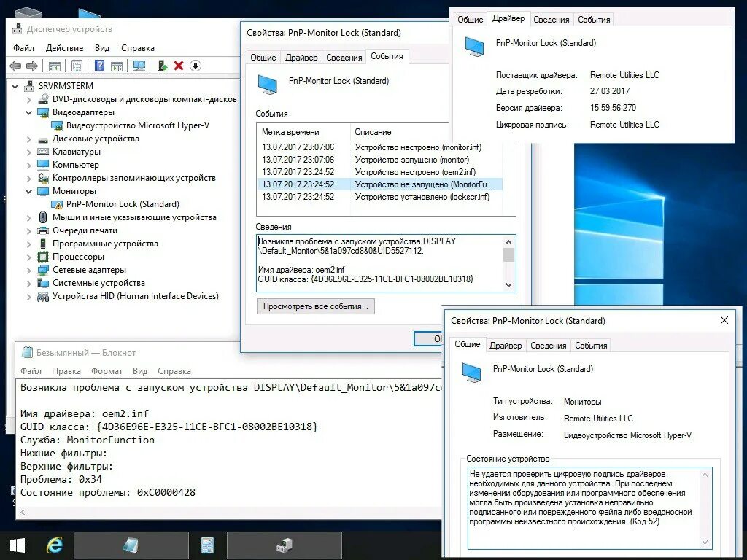Collapse the Видеоадаптеры node
Image resolution: width=747 pixels, height=560 pixels.
28,113
